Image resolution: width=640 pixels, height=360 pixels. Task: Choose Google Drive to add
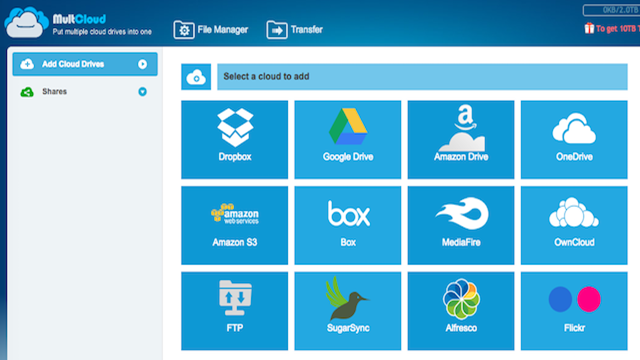click(x=347, y=140)
